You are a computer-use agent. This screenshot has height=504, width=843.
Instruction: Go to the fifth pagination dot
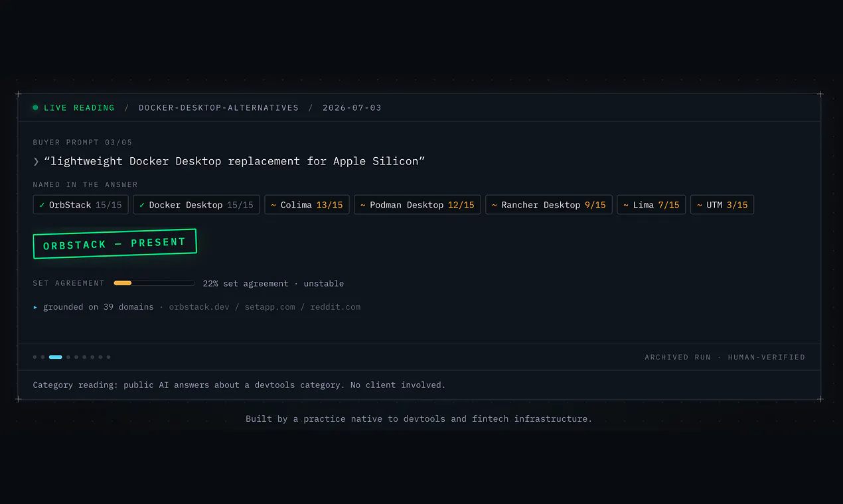click(76, 357)
